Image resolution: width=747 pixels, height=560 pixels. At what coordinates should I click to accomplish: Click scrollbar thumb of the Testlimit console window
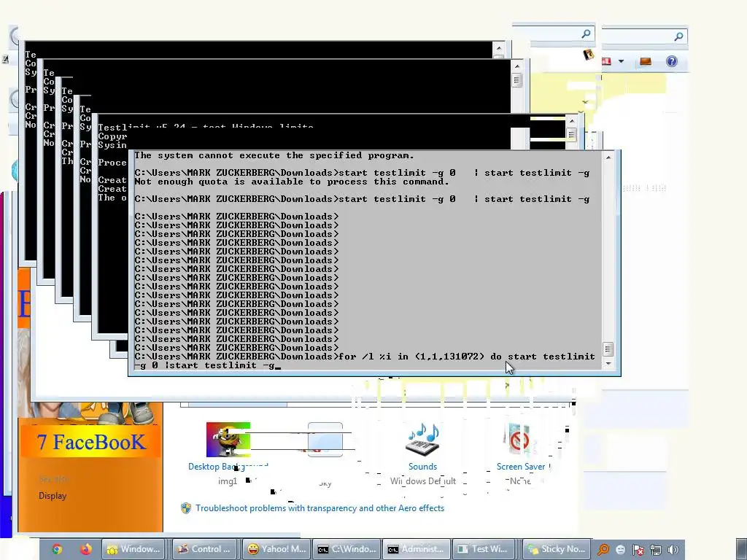pyautogui.click(x=571, y=134)
